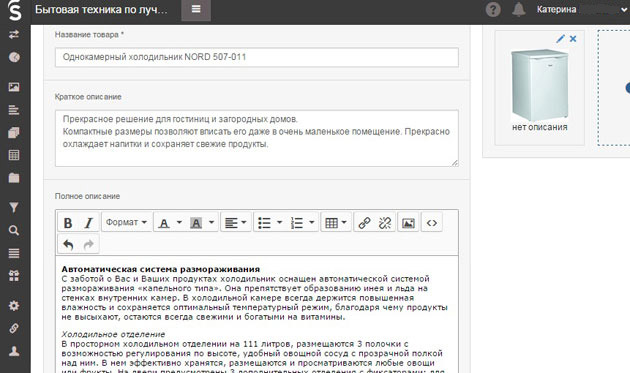Viewport: 630px width, 373px height.
Task: Click the S logo in sidebar
Action: (14, 10)
